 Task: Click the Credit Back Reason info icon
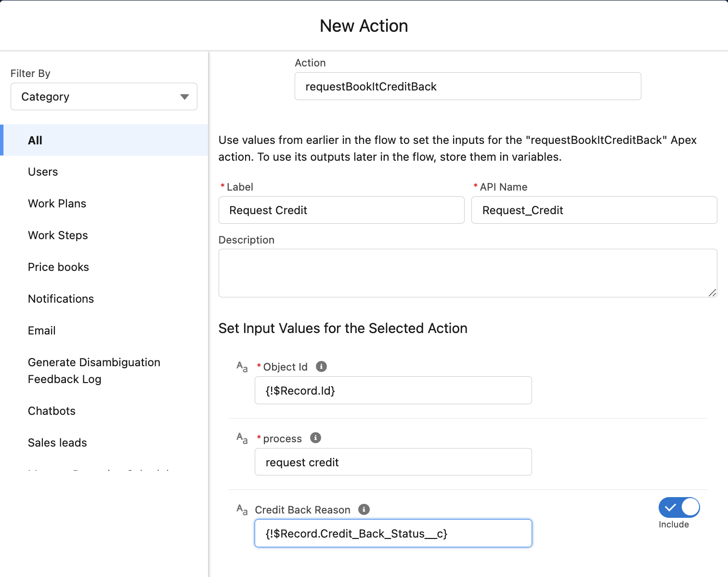(x=364, y=510)
